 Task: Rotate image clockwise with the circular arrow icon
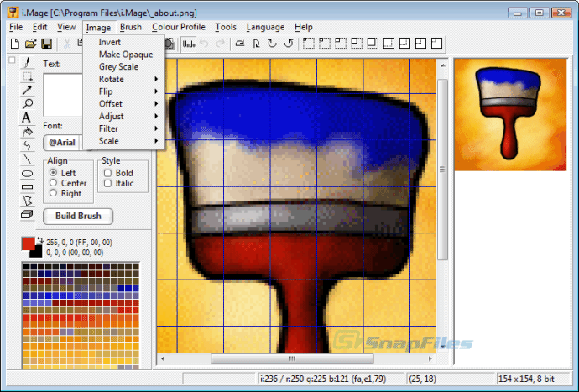pyautogui.click(x=272, y=44)
